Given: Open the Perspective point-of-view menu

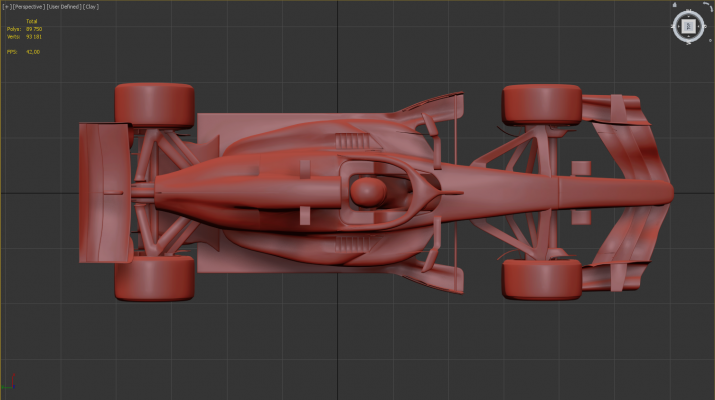Looking at the screenshot, I should 27,6.
